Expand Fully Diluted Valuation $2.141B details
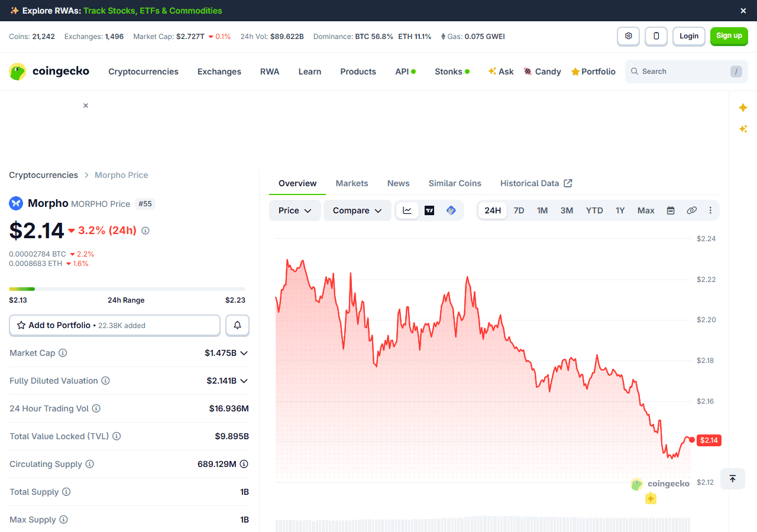Image resolution: width=757 pixels, height=532 pixels. 244,381
